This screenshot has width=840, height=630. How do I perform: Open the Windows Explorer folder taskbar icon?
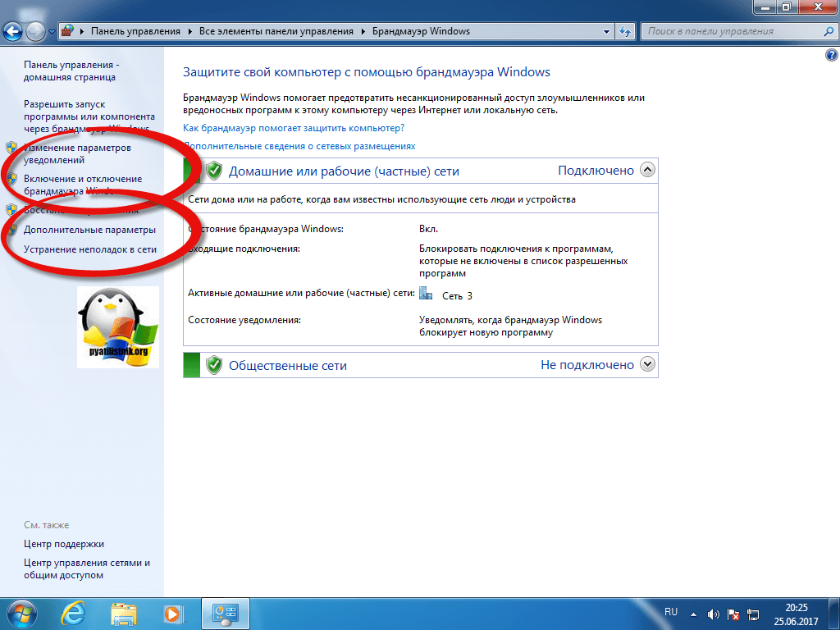click(124, 613)
